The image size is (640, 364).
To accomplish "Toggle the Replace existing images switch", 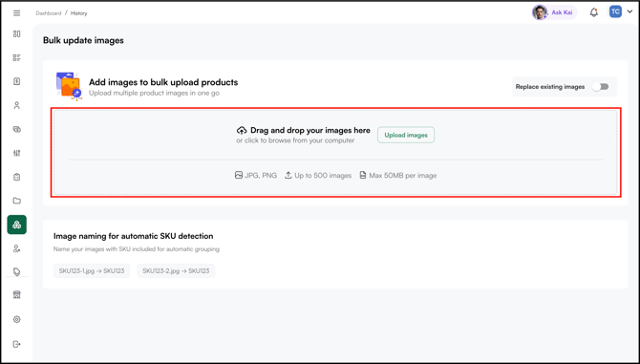I will [x=601, y=87].
